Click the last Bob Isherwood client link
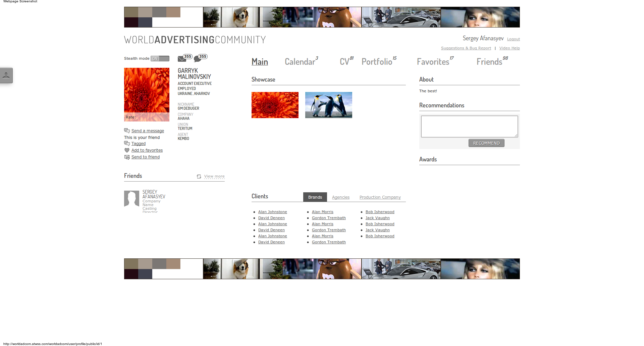Screen dimensions: 644x346 (380, 236)
